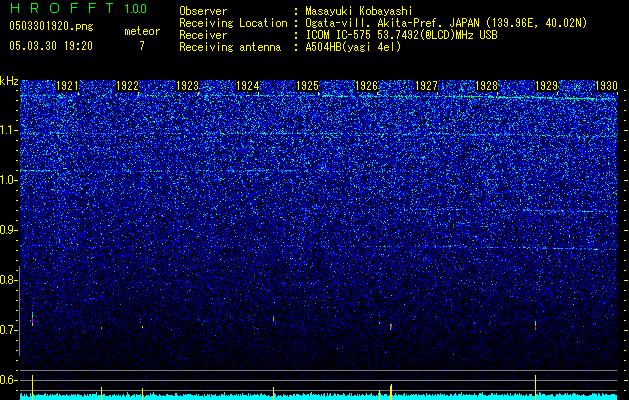Image resolution: width=629 pixels, height=400 pixels.
Task: Click the 0.8 kHz frequency label
Action: click(9, 280)
